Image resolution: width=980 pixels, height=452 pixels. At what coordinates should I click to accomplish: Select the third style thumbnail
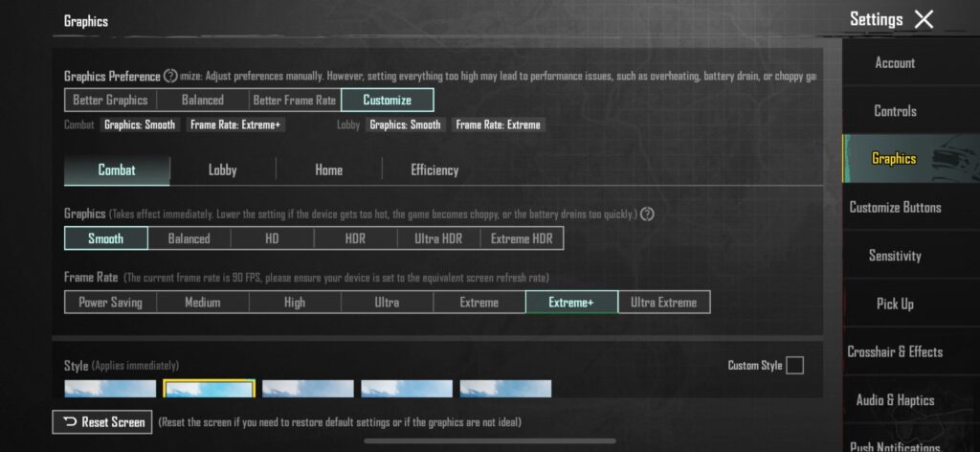[307, 388]
